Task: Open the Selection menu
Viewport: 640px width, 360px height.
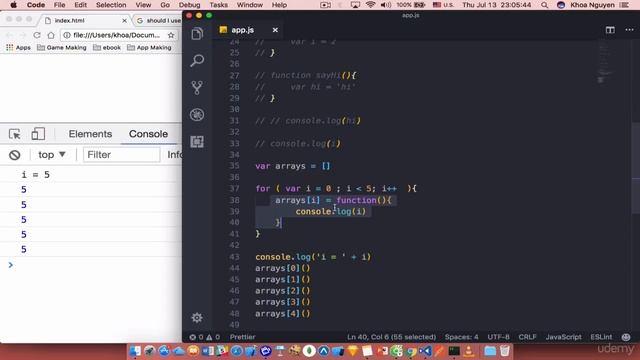Action: (111, 5)
